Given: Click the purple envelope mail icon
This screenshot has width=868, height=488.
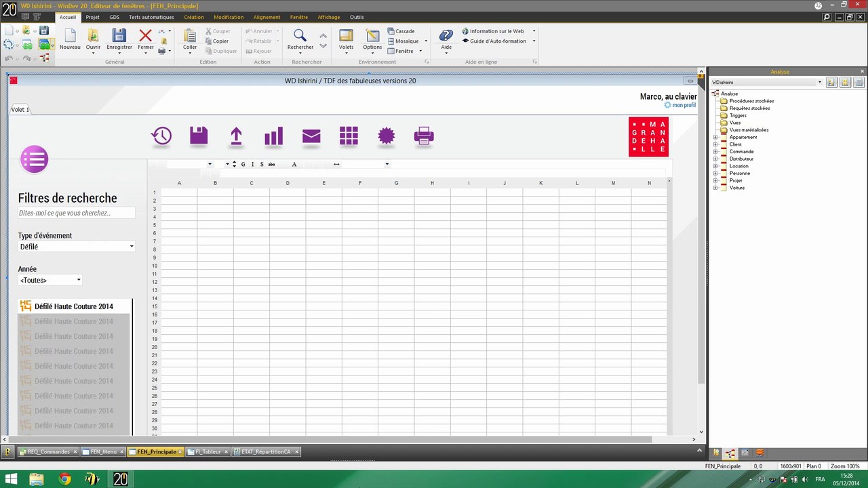Looking at the screenshot, I should (311, 136).
